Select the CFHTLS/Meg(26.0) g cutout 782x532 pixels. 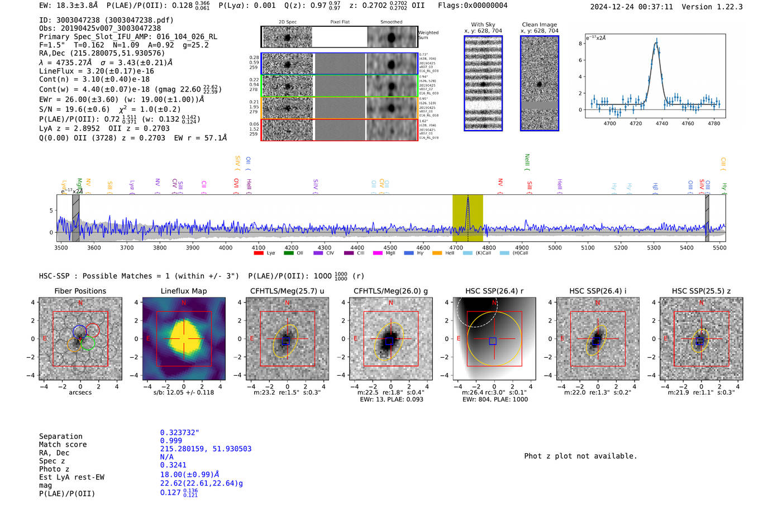coord(391,338)
